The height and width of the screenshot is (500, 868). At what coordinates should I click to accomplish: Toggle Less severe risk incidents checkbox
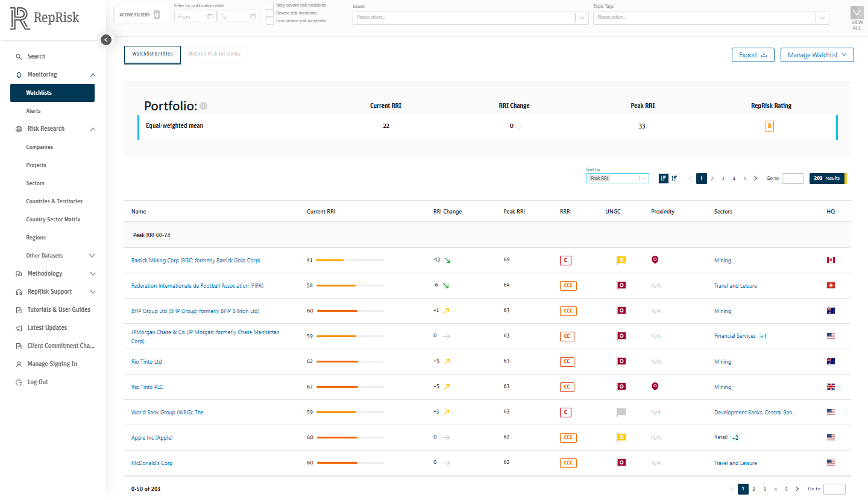click(x=269, y=21)
